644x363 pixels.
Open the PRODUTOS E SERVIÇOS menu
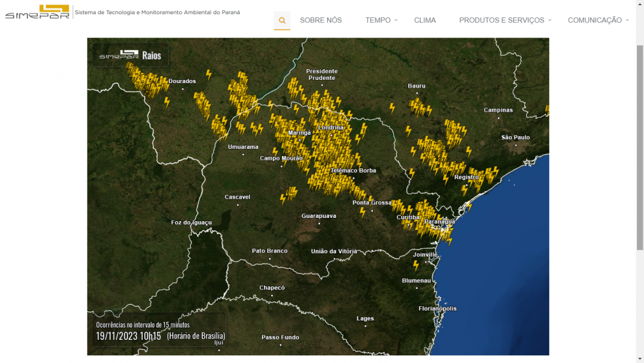click(x=502, y=20)
